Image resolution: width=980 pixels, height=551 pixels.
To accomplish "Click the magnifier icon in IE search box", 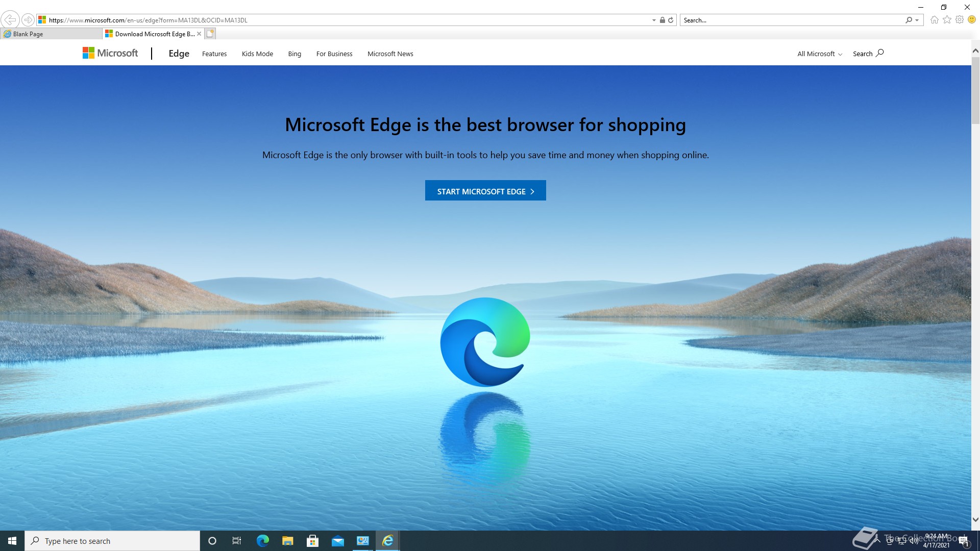I will tap(909, 20).
